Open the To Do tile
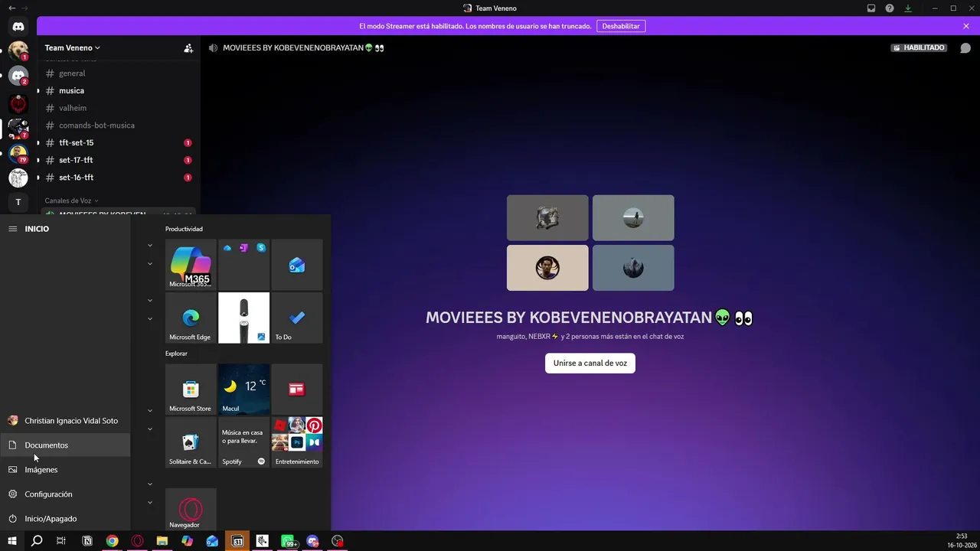 (297, 318)
